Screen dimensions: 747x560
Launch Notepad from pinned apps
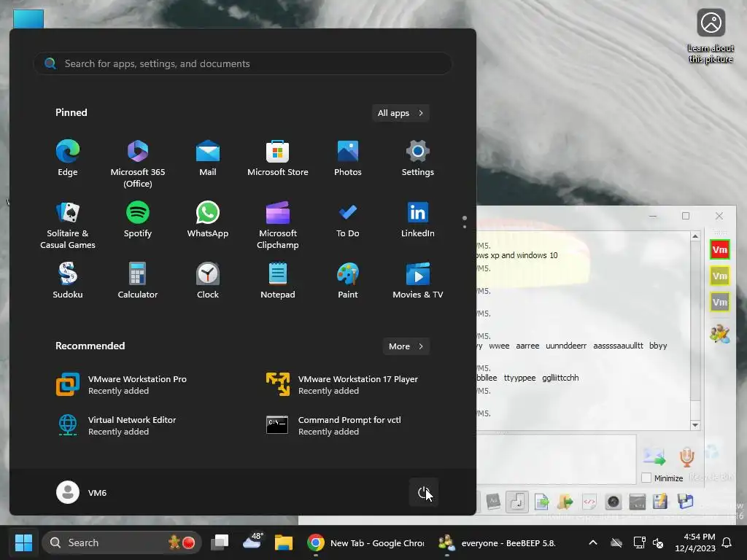coord(278,281)
